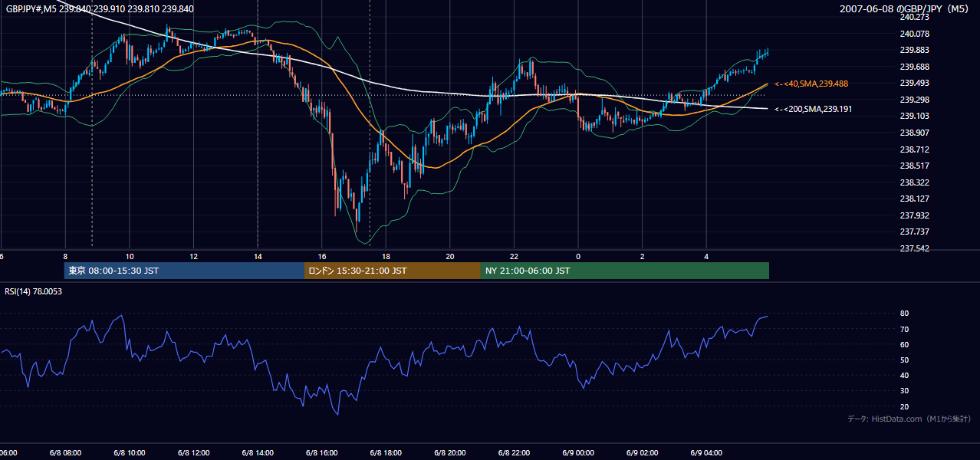
Task: Click the RSI scale value 80
Action: 904,314
